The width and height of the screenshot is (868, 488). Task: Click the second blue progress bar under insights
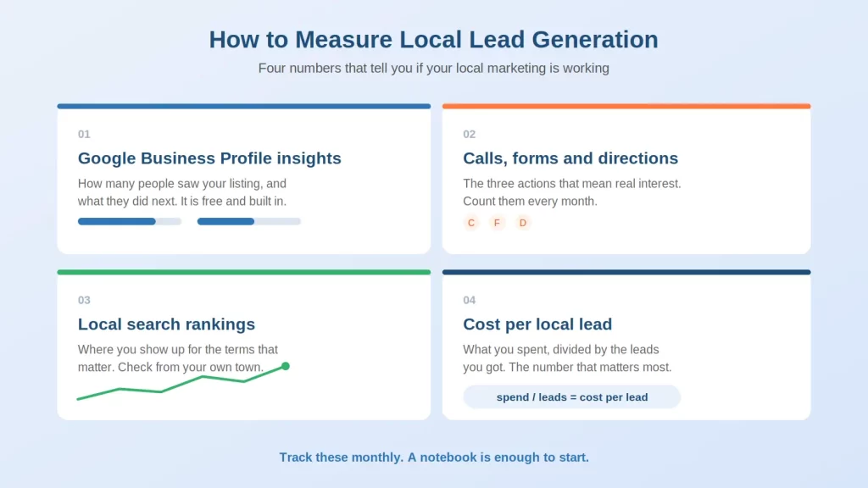coord(249,221)
